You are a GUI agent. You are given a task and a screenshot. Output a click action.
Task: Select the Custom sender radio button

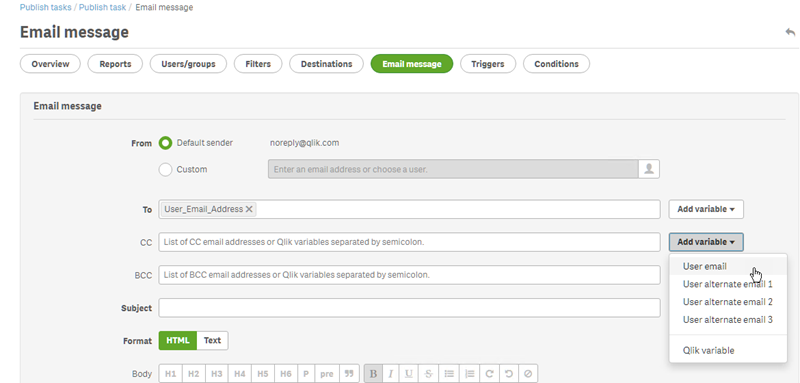tap(165, 170)
